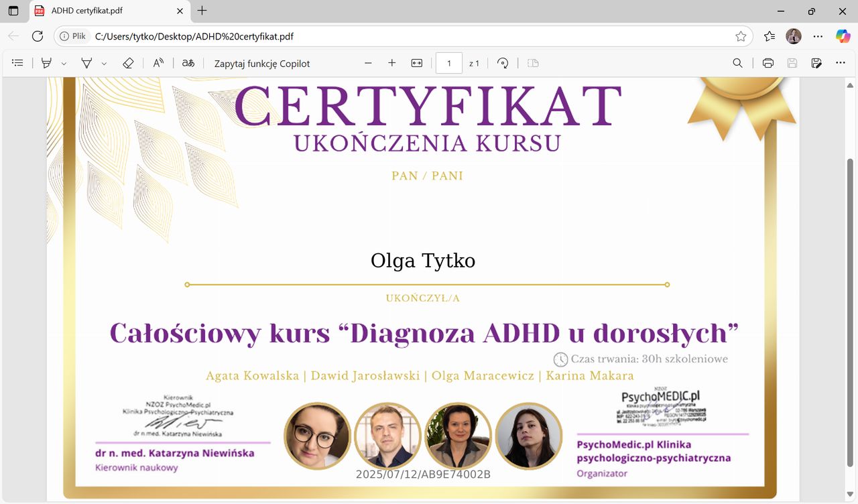Print the certificate PDF
The image size is (858, 504).
click(x=768, y=63)
